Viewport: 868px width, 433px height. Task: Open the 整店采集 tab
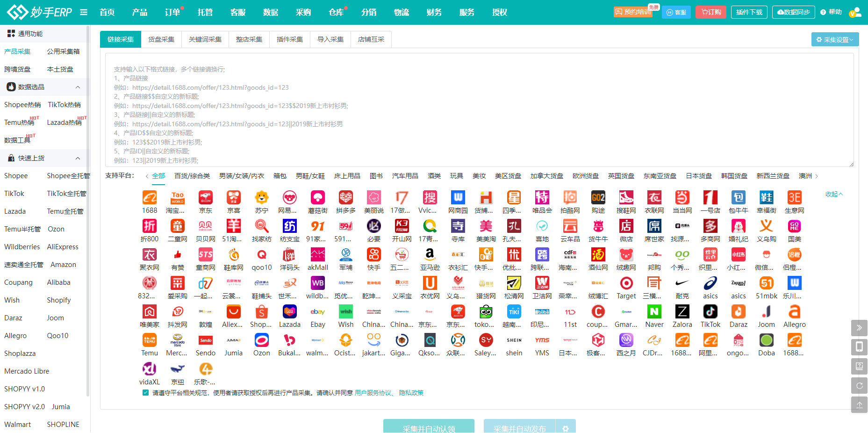pyautogui.click(x=249, y=39)
